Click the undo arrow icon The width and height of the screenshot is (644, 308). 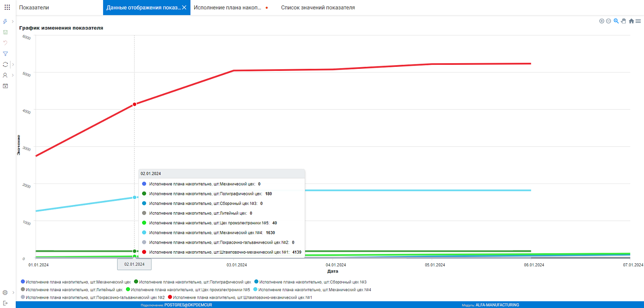(5, 43)
